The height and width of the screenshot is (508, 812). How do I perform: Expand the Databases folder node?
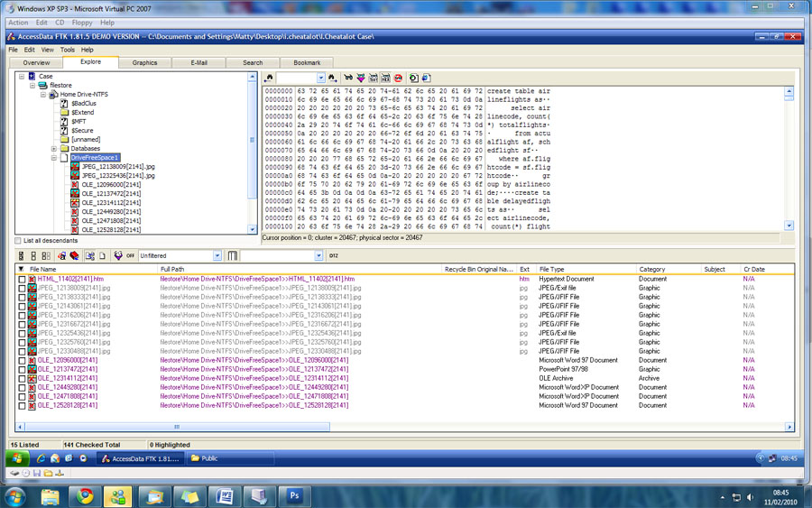[x=54, y=149]
